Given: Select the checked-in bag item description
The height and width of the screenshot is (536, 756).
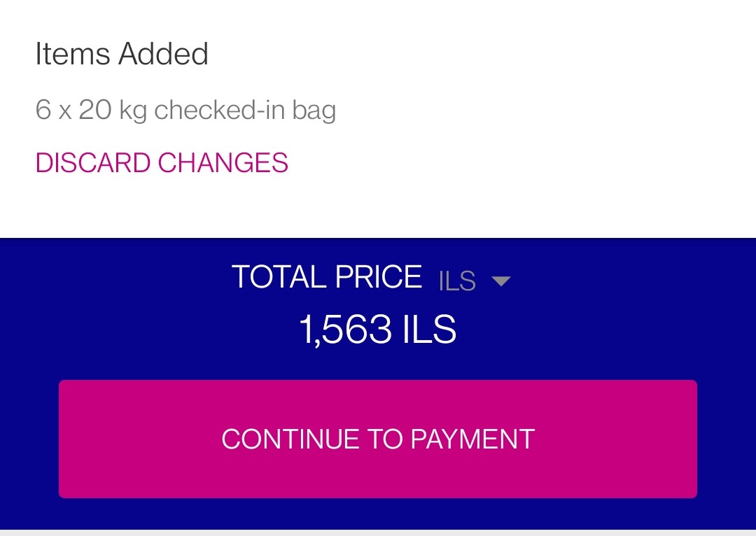Looking at the screenshot, I should coord(185,111).
